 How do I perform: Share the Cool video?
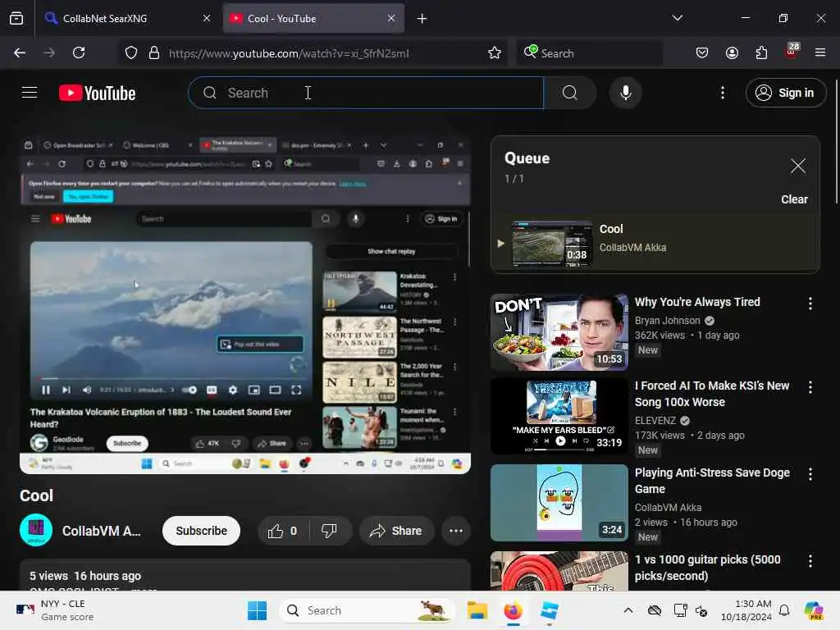pyautogui.click(x=396, y=531)
